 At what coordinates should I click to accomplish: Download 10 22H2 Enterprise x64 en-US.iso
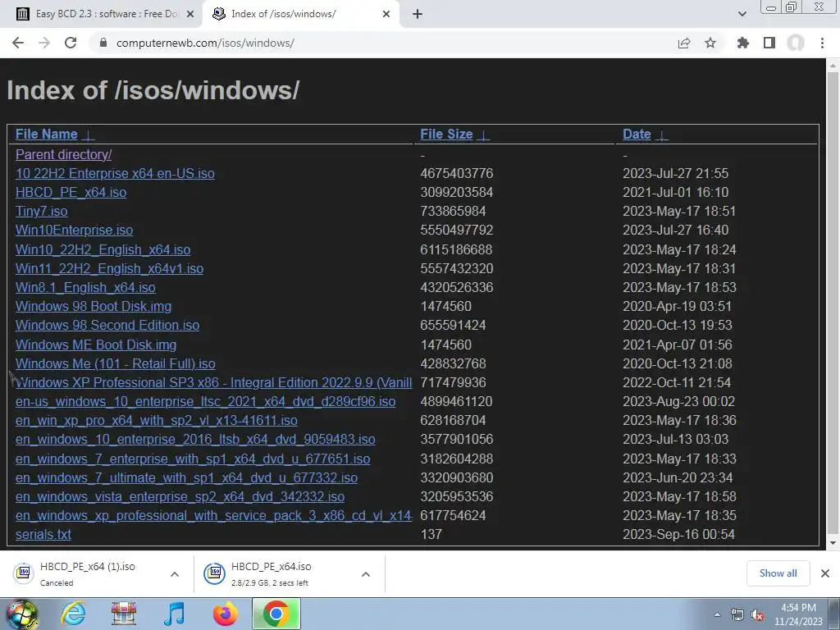tap(115, 174)
